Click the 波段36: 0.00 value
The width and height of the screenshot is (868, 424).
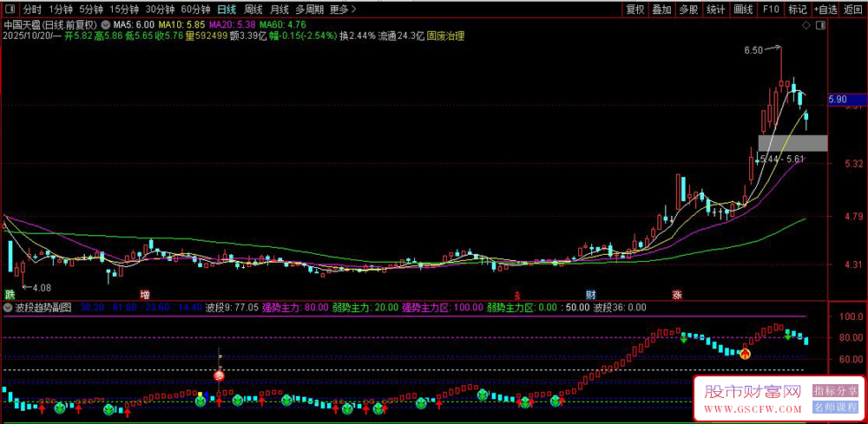pyautogui.click(x=620, y=307)
